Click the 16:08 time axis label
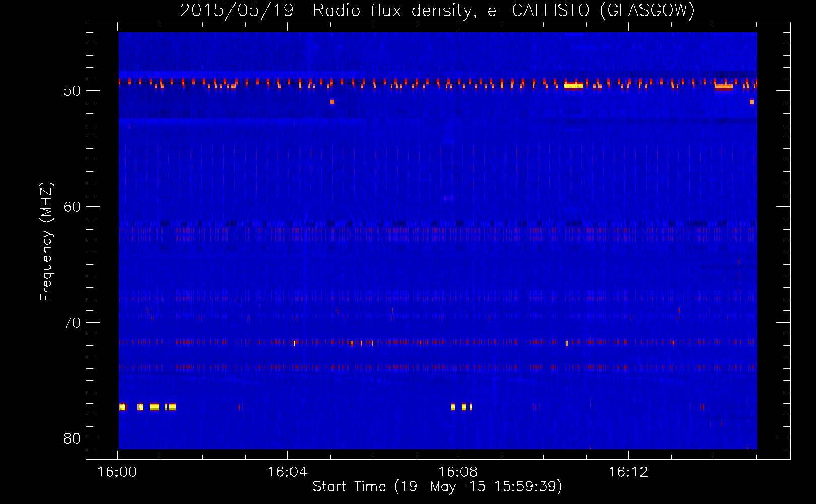This screenshot has height=504, width=816. coord(458,472)
